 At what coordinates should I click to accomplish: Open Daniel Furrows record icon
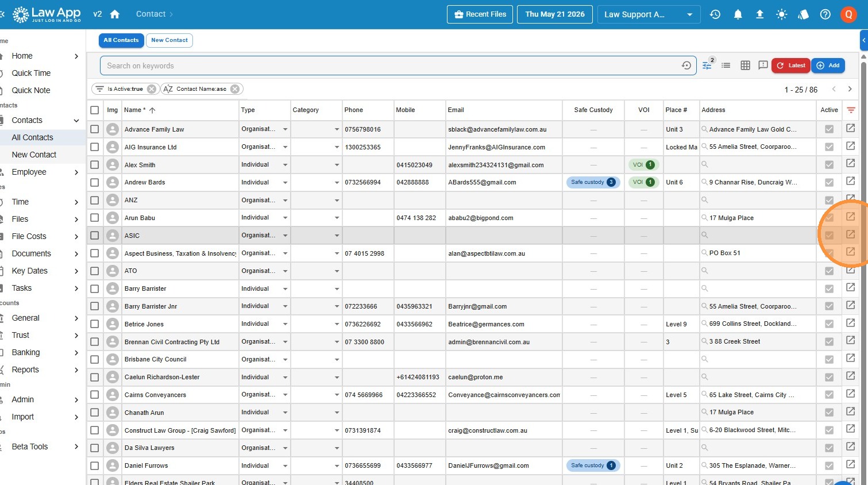coord(851,464)
